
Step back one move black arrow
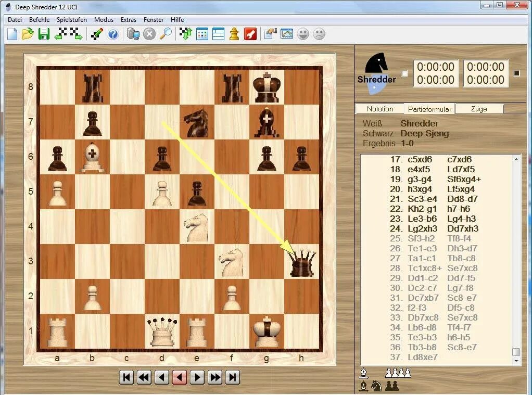coord(161,377)
